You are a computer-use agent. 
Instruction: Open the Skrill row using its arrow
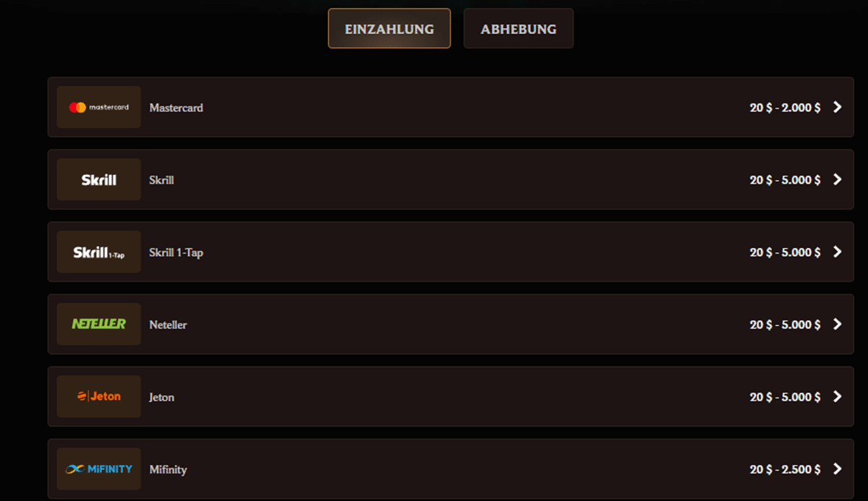coord(837,179)
